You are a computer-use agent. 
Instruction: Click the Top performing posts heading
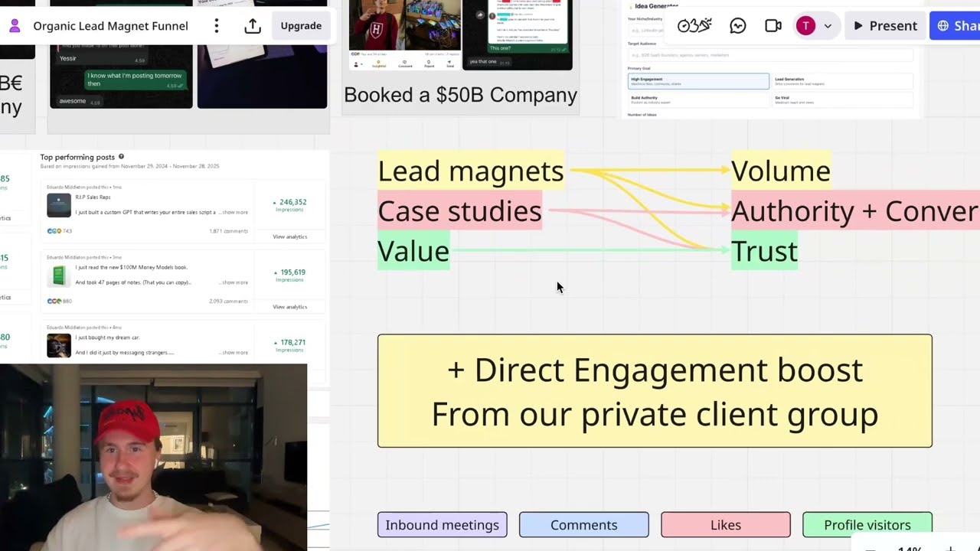77,157
